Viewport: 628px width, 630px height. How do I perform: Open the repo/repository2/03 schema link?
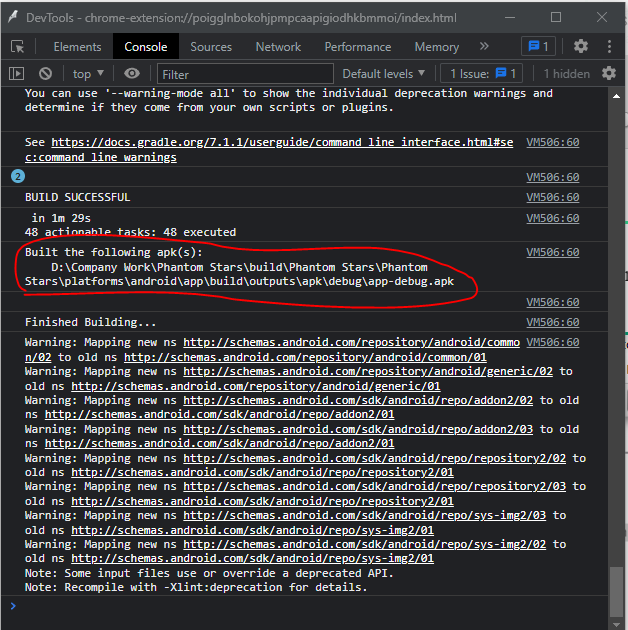point(374,486)
